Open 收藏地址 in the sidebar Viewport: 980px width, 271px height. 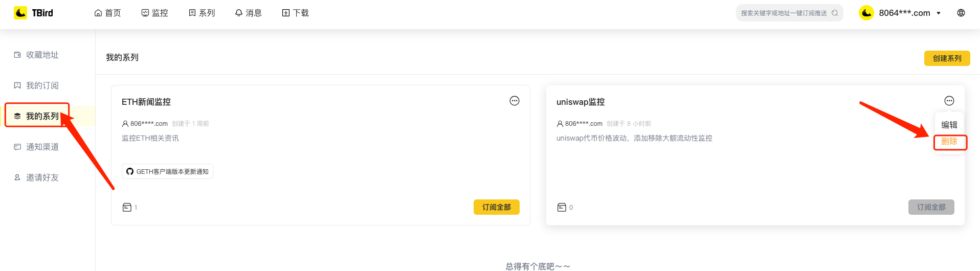[42, 55]
